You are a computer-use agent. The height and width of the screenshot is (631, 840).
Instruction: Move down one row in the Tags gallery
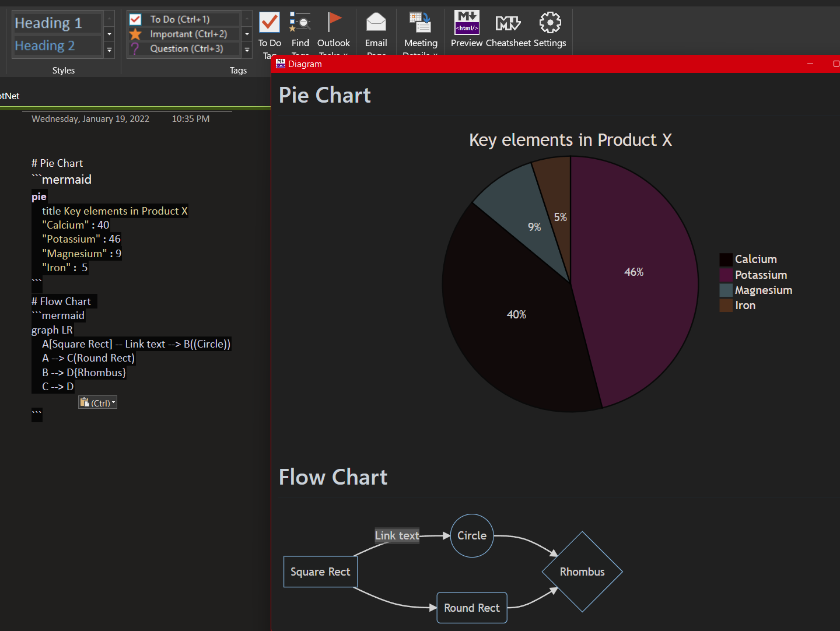click(x=247, y=34)
